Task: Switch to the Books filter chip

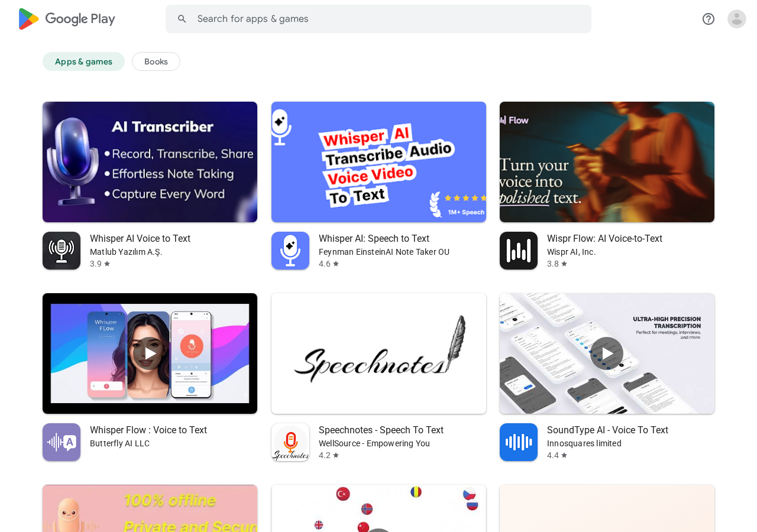Action: tap(156, 61)
